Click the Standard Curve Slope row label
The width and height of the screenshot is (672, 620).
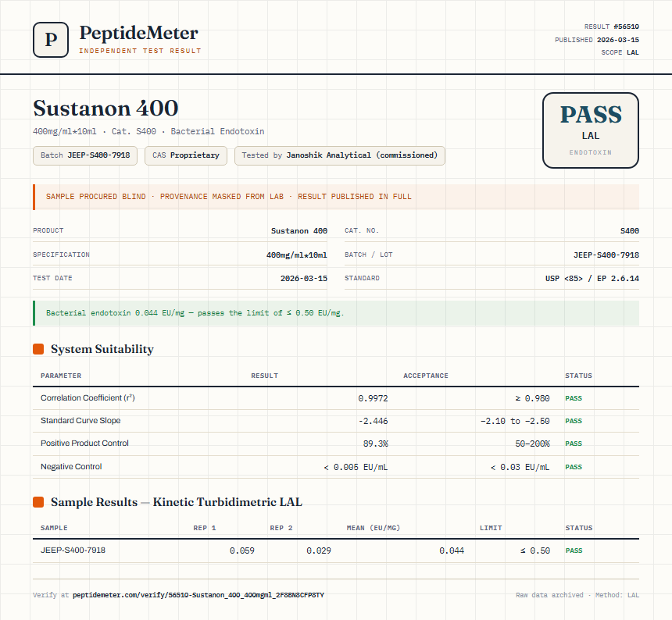point(80,420)
